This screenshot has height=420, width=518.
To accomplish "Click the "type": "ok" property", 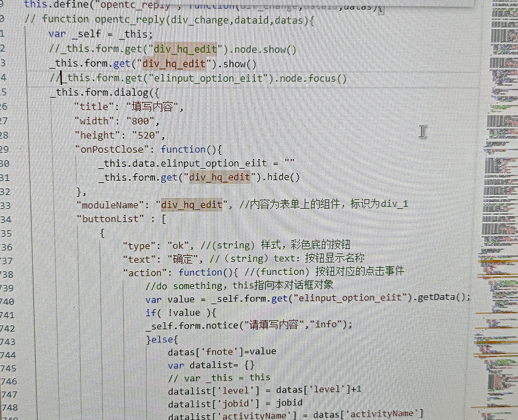I will 158,246.
